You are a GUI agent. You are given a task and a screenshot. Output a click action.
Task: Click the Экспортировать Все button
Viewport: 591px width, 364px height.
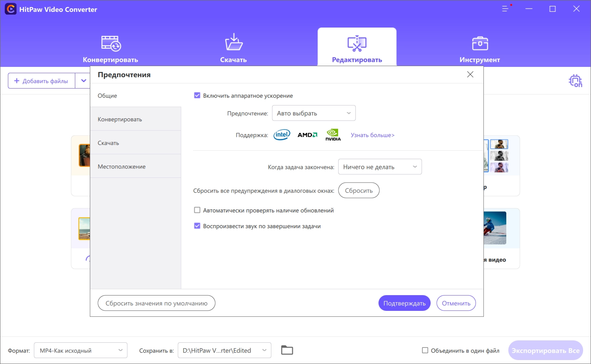click(x=545, y=350)
